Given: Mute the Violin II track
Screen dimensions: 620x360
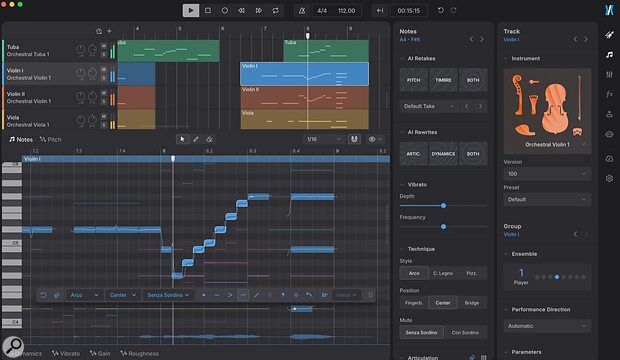Looking at the screenshot, I should [x=104, y=93].
